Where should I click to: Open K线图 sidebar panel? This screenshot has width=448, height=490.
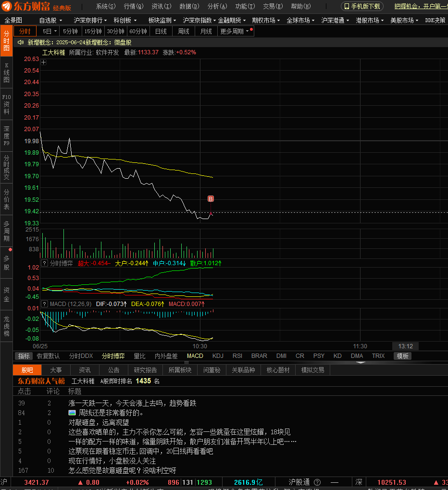tap(6, 73)
